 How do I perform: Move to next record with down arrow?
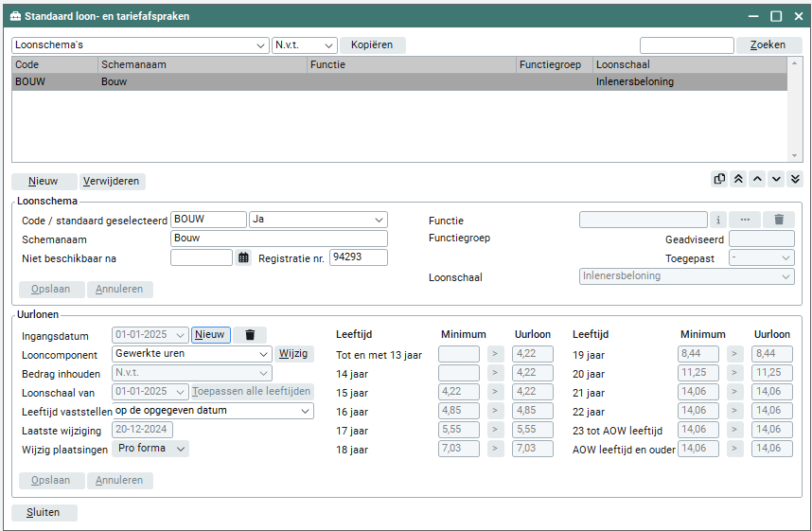click(x=776, y=179)
